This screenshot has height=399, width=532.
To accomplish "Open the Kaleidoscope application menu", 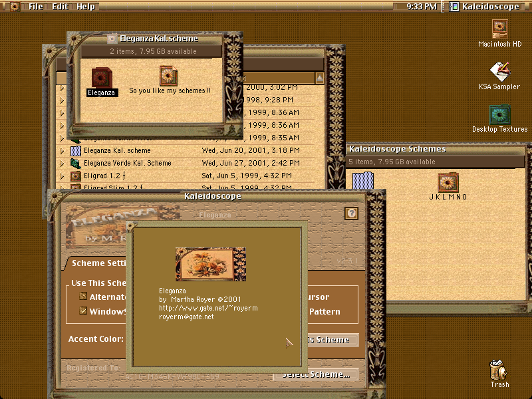I will [485, 7].
